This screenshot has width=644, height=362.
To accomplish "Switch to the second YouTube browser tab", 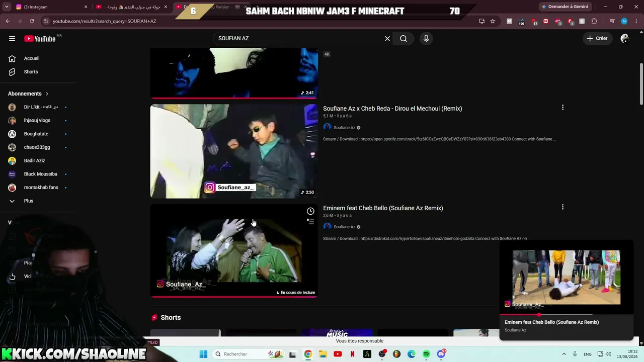I will pyautogui.click(x=132, y=7).
